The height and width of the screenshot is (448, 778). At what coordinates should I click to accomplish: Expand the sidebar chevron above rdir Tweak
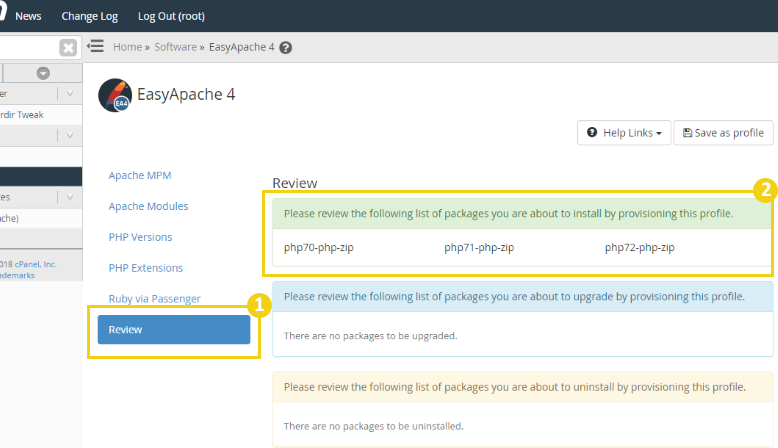70,93
